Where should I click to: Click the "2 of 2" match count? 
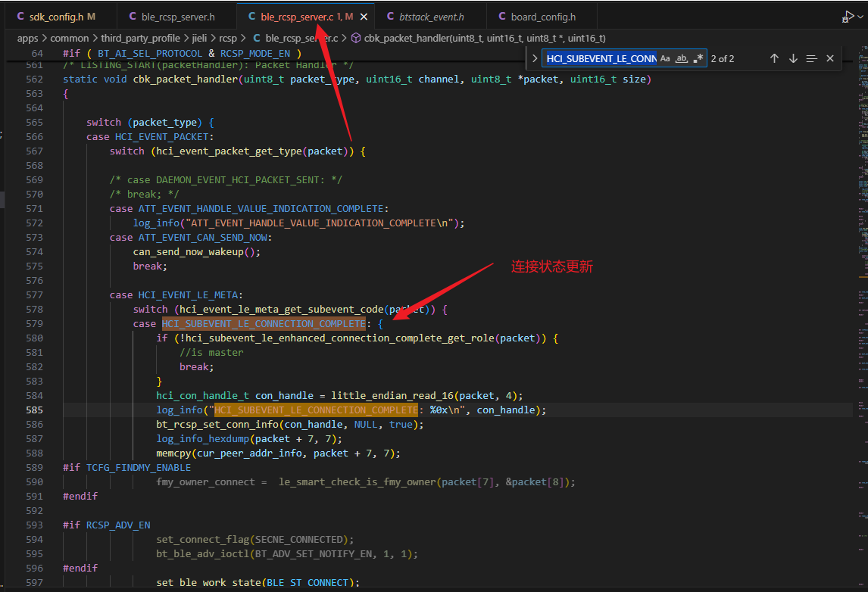723,58
